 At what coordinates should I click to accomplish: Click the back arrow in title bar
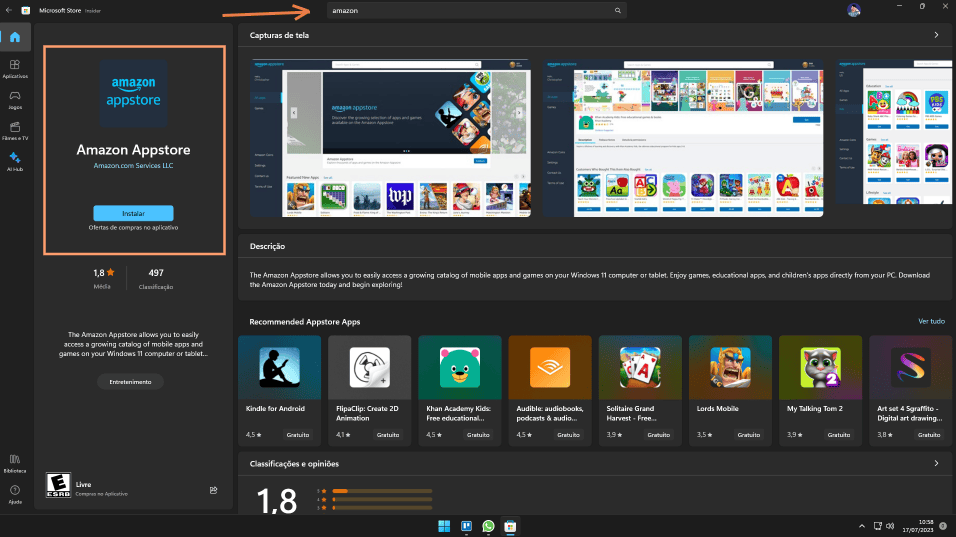point(9,10)
